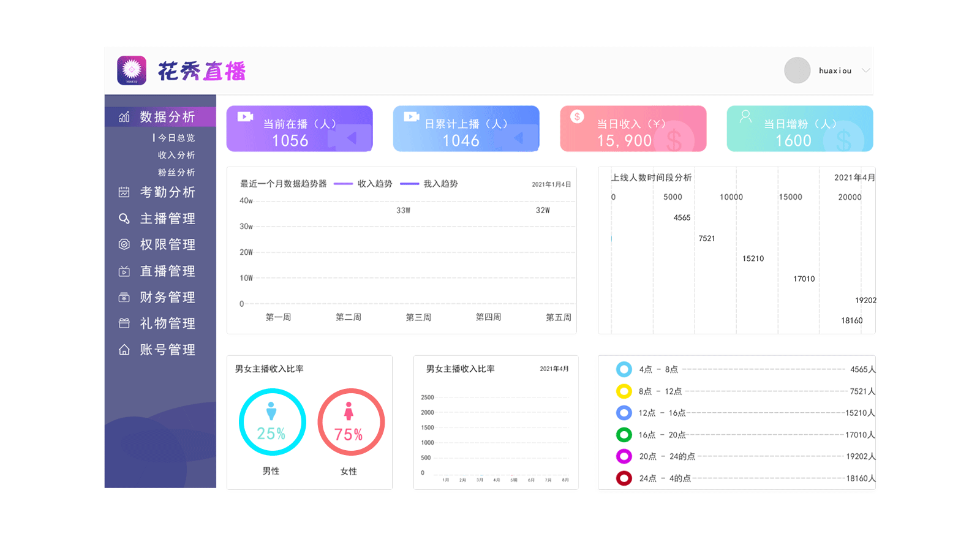The width and height of the screenshot is (980, 550).
Task: Click the 18160人 count value
Action: tap(861, 478)
